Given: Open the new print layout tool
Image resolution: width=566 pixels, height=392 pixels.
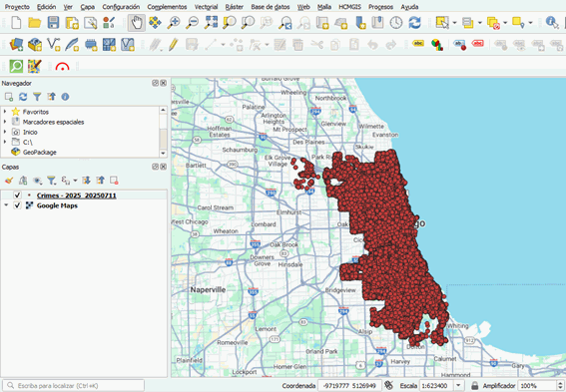Looking at the screenshot, I should [x=72, y=23].
